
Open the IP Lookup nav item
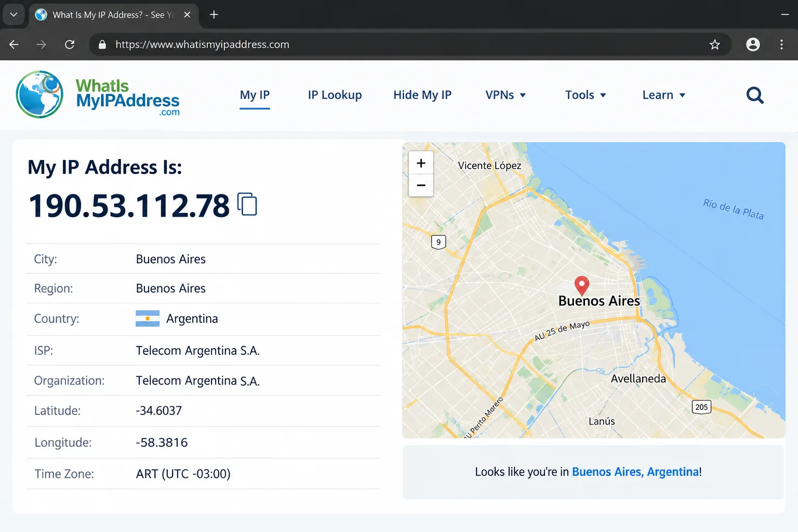click(x=335, y=95)
